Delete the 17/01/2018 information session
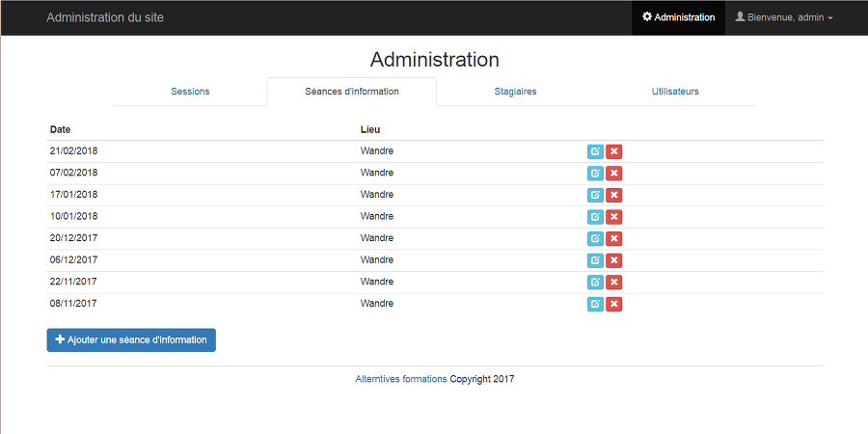The image size is (868, 434). (x=614, y=195)
